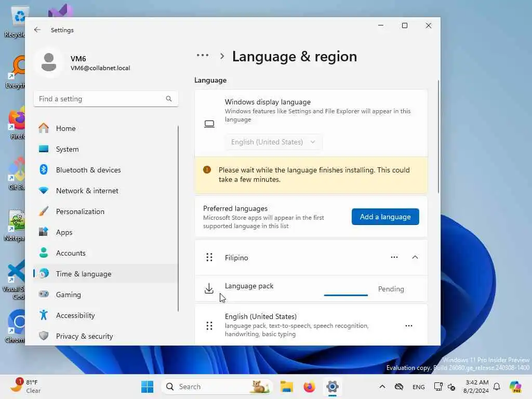Collapse the Filipino language entry
The image size is (532, 399).
415,257
